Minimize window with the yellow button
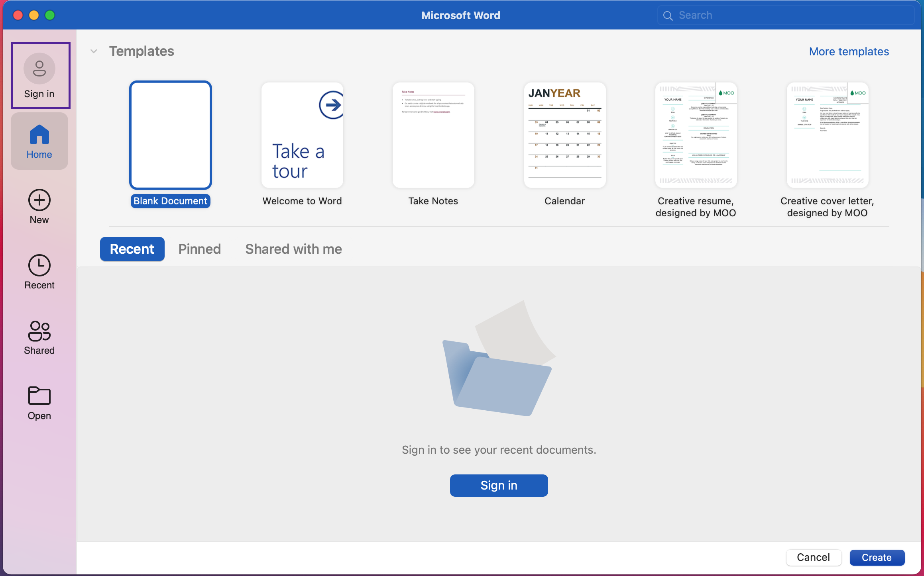The height and width of the screenshot is (576, 924). point(34,15)
